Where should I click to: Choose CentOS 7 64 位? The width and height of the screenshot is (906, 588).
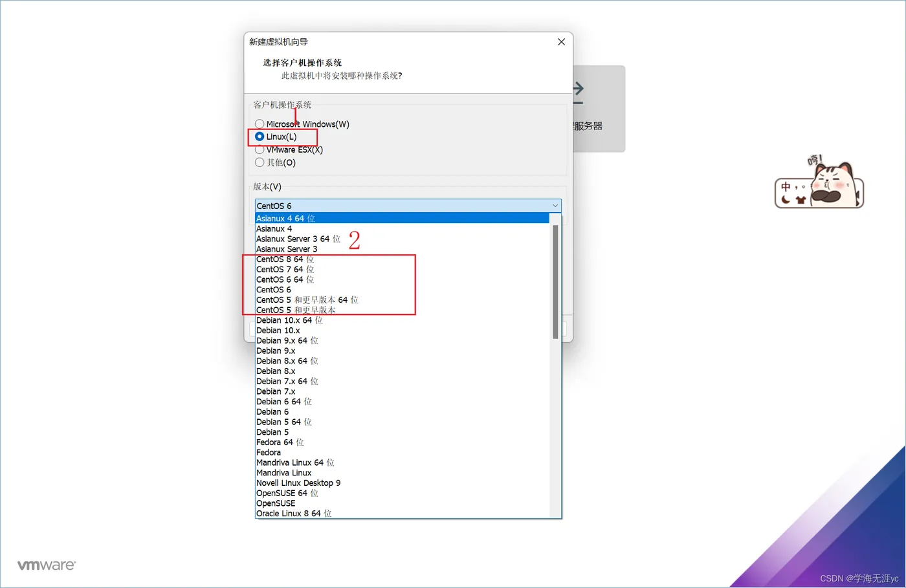point(402,269)
